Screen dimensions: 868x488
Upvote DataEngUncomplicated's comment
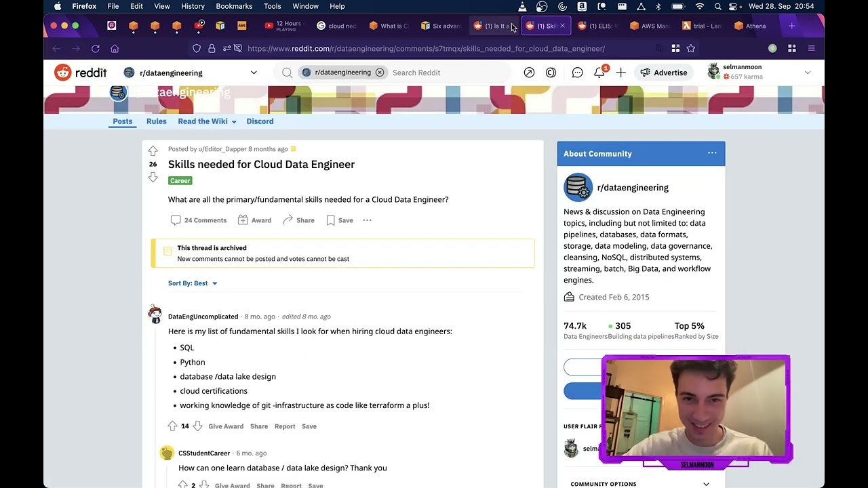click(172, 426)
